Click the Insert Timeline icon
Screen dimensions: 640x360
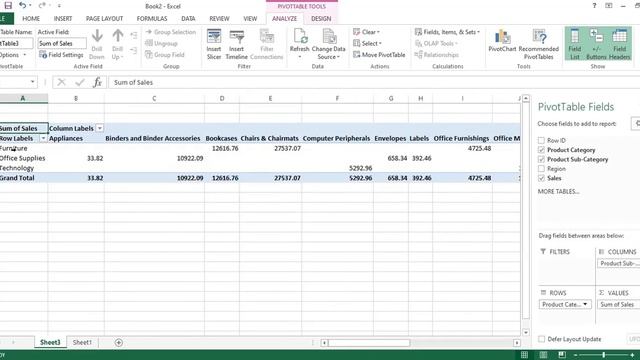(x=237, y=37)
